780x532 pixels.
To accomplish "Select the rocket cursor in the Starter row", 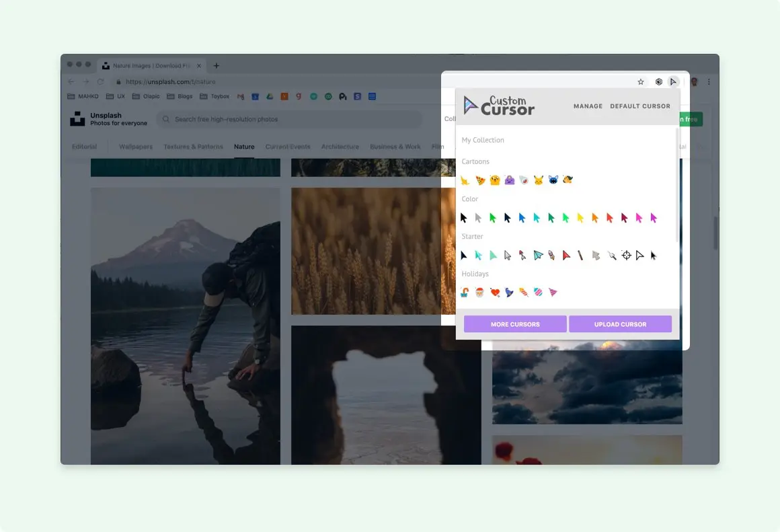I will tap(551, 256).
